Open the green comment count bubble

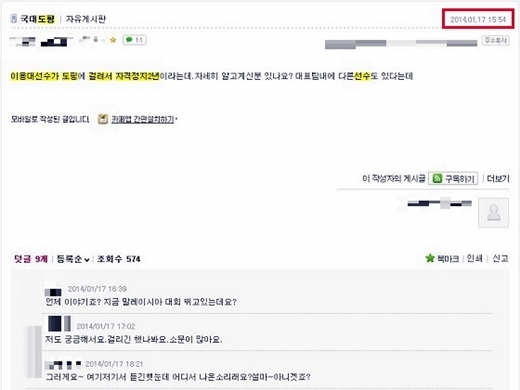[x=134, y=40]
